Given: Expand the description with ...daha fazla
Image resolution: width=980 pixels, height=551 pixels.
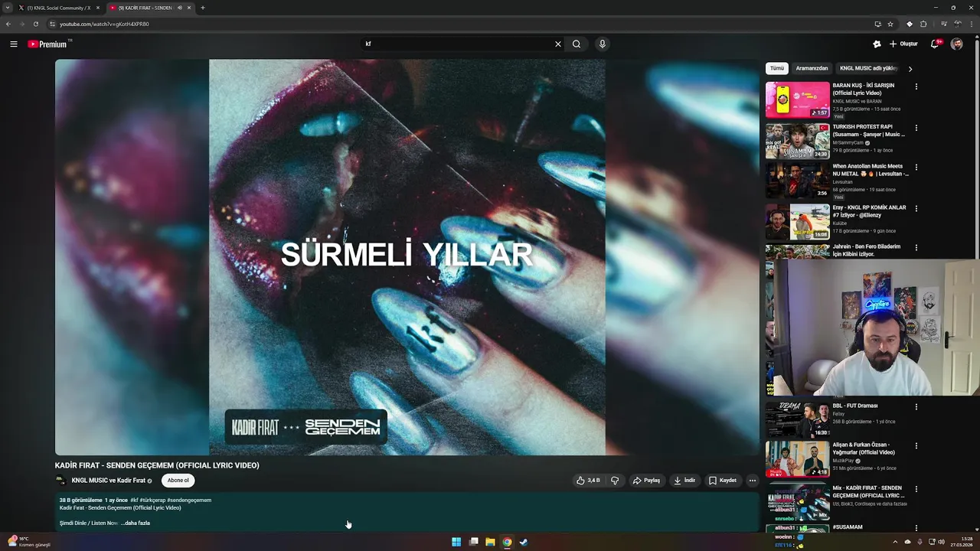Looking at the screenshot, I should click(136, 523).
